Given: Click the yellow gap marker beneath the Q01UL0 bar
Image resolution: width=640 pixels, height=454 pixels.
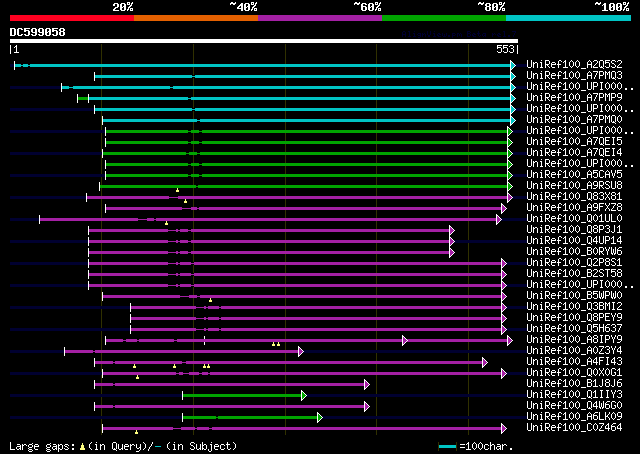Looking at the screenshot, I should pyautogui.click(x=167, y=223).
